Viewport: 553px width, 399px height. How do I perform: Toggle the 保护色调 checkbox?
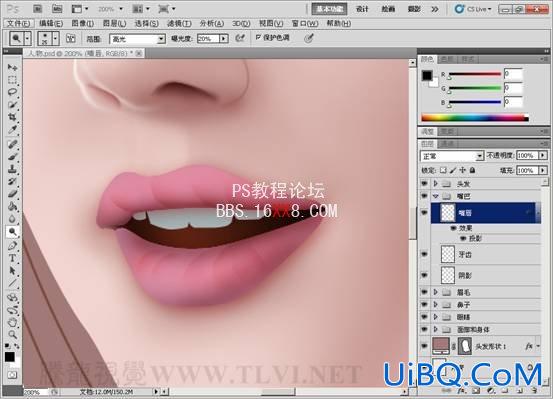pyautogui.click(x=258, y=37)
